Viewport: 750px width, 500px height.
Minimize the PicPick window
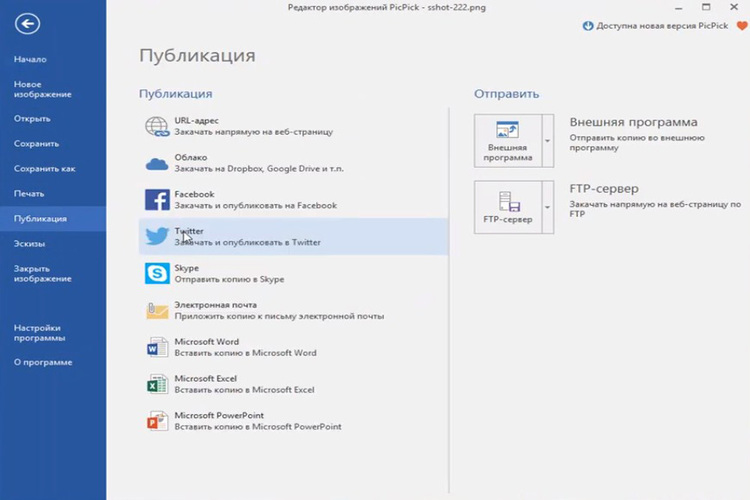pos(678,8)
